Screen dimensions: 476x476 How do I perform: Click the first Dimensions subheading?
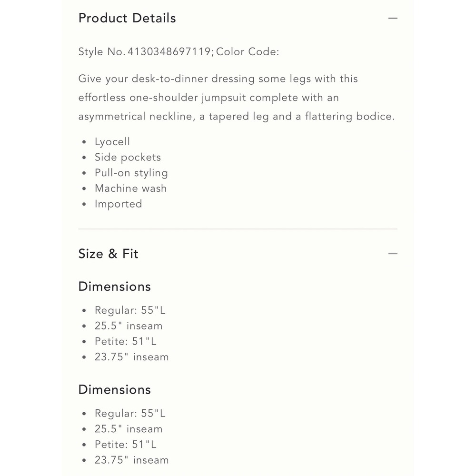click(x=114, y=287)
